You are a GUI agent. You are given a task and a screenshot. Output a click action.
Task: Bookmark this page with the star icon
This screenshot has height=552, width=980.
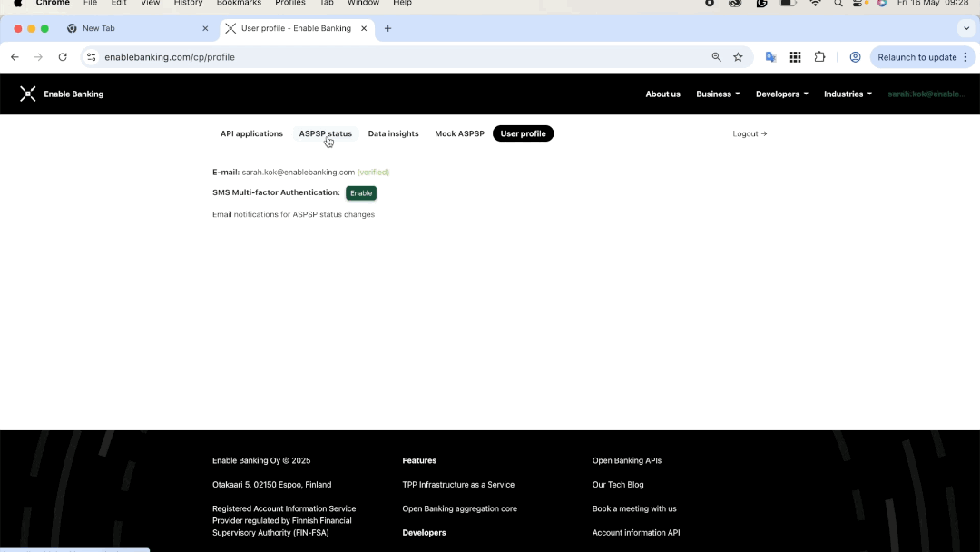coord(738,57)
